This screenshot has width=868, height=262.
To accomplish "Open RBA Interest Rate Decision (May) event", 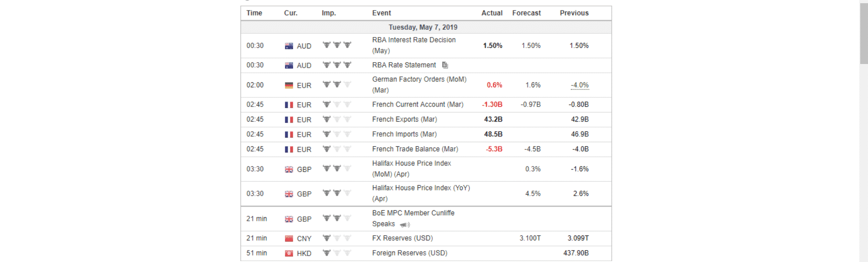I will pyautogui.click(x=414, y=45).
